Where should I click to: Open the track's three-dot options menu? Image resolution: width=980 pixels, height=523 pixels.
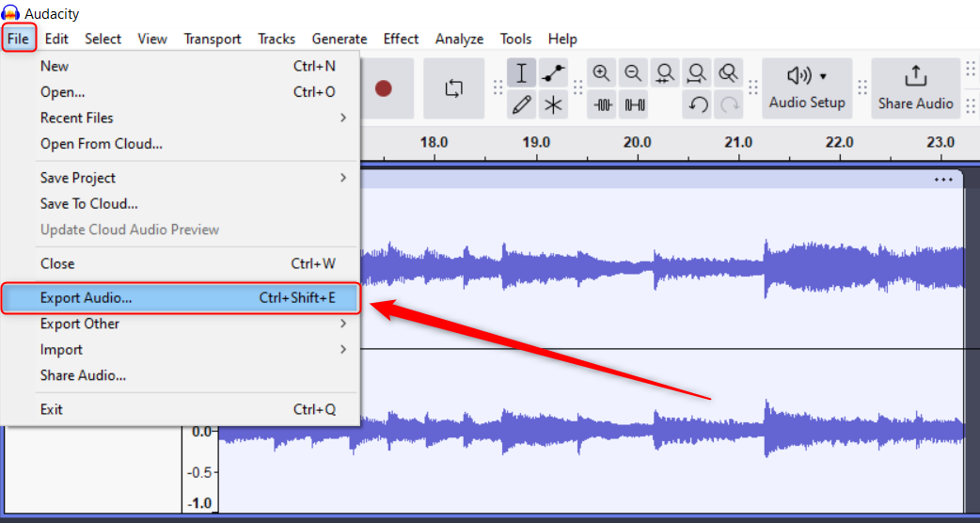coord(943,180)
